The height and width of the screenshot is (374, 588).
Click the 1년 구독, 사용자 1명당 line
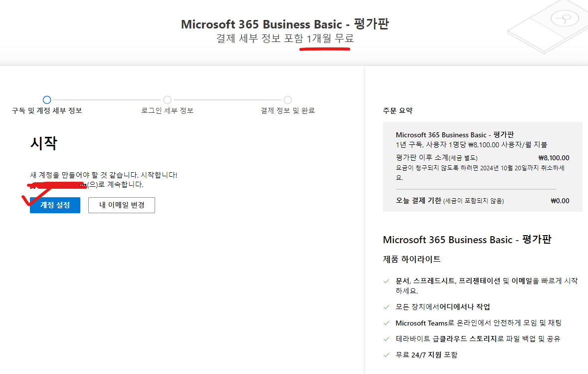point(471,145)
